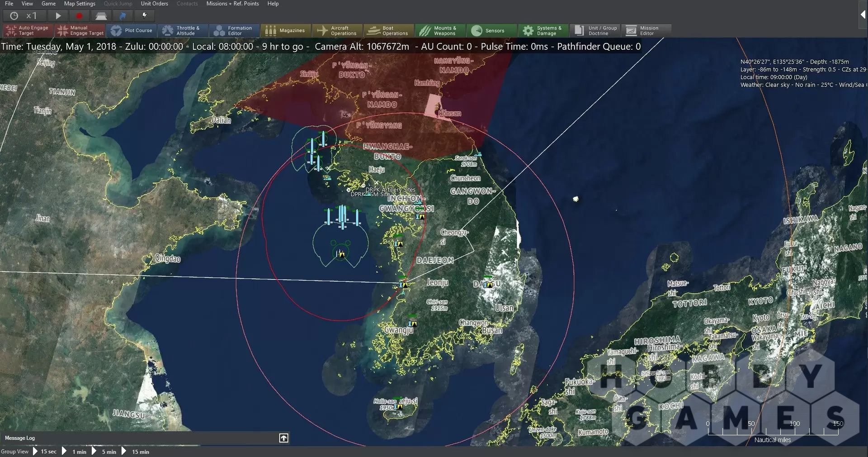Open the Sensors window
868x457 pixels.
[492, 30]
